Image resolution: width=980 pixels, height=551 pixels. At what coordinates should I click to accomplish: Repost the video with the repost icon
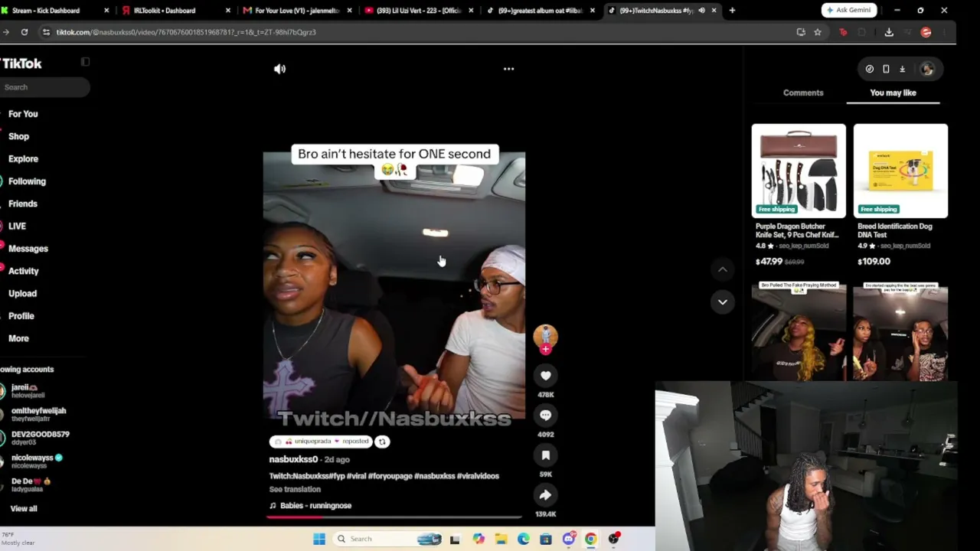click(382, 442)
